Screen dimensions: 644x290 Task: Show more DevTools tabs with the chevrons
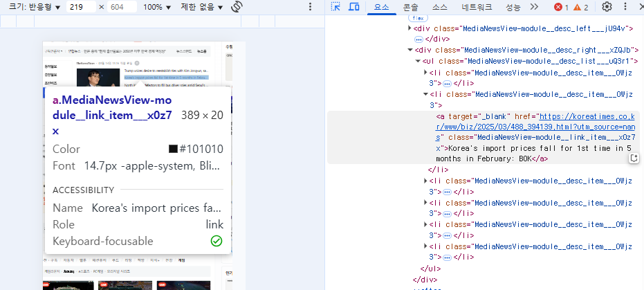534,6
